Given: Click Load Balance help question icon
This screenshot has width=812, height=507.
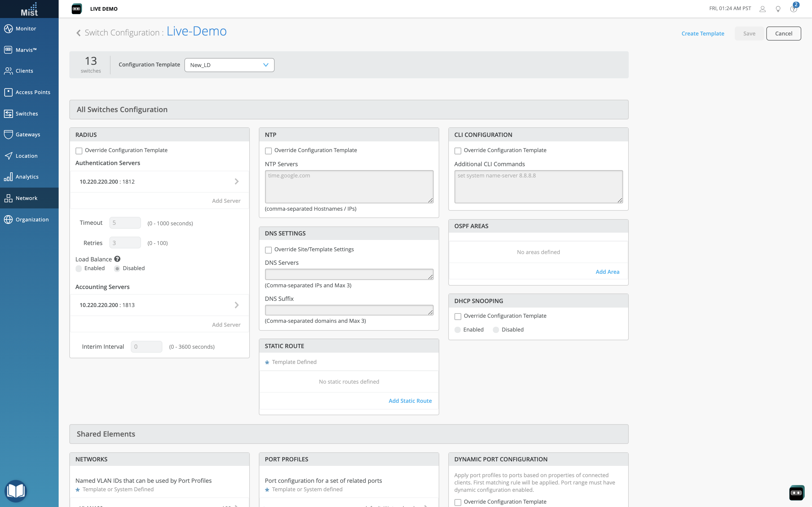Looking at the screenshot, I should pos(117,259).
